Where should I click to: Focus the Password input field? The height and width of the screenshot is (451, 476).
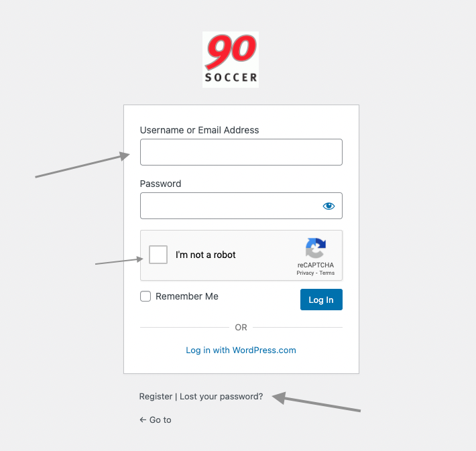(241, 206)
